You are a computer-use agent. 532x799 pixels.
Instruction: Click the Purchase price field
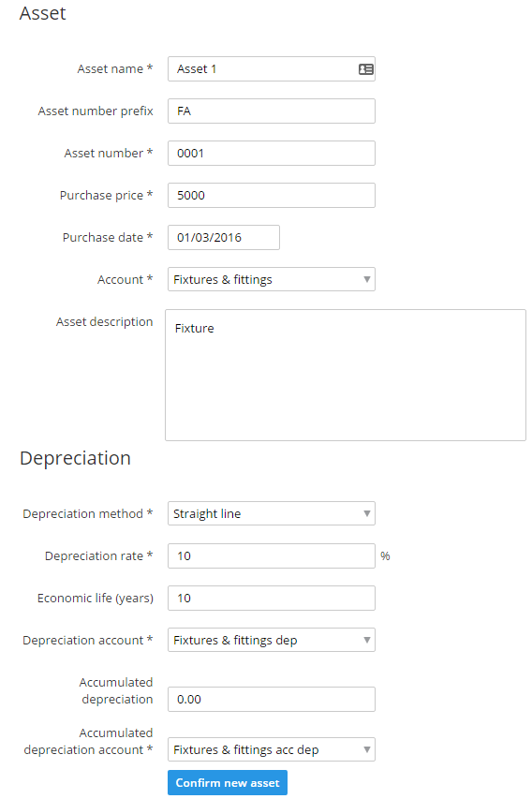click(272, 195)
